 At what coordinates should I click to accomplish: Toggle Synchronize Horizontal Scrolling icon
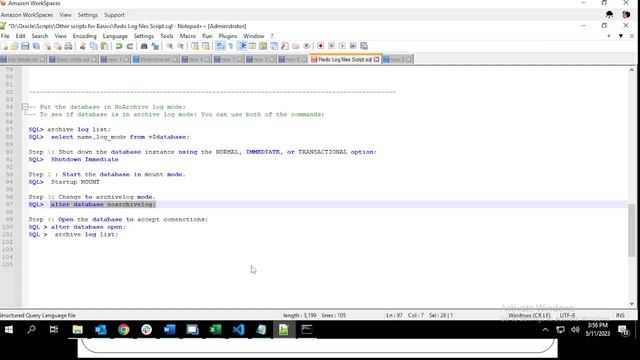[x=205, y=46]
